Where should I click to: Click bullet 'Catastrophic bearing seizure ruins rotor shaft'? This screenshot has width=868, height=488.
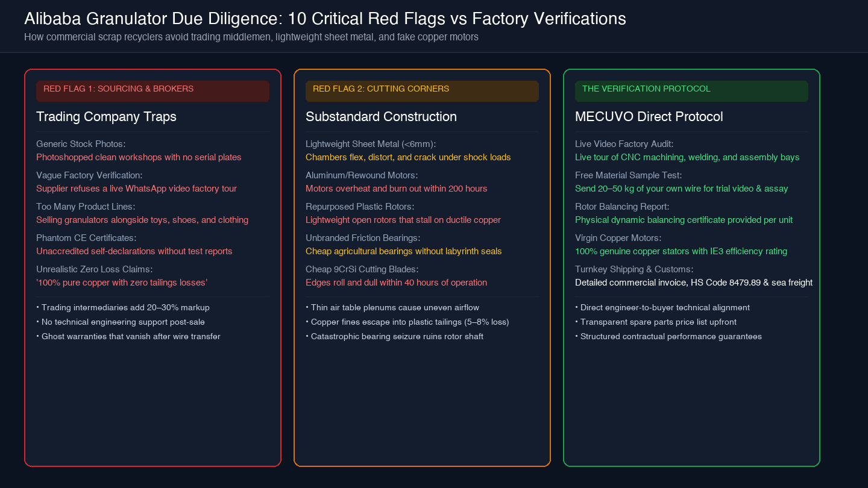[395, 336]
